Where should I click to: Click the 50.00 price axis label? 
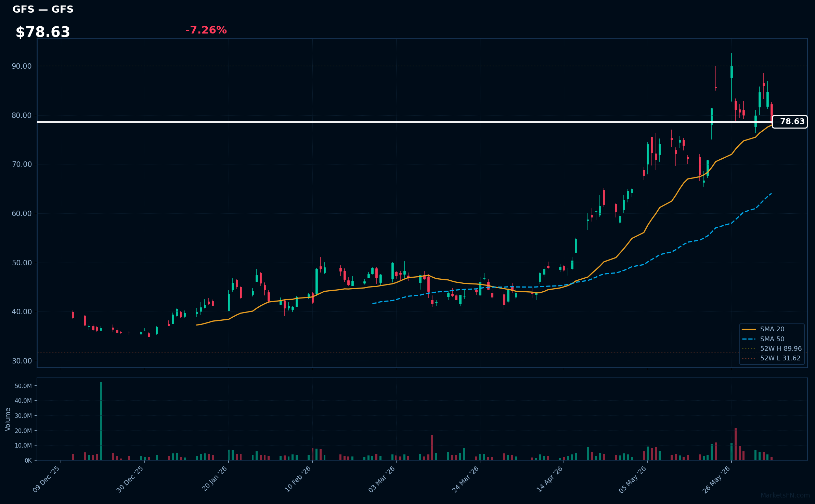tap(22, 263)
